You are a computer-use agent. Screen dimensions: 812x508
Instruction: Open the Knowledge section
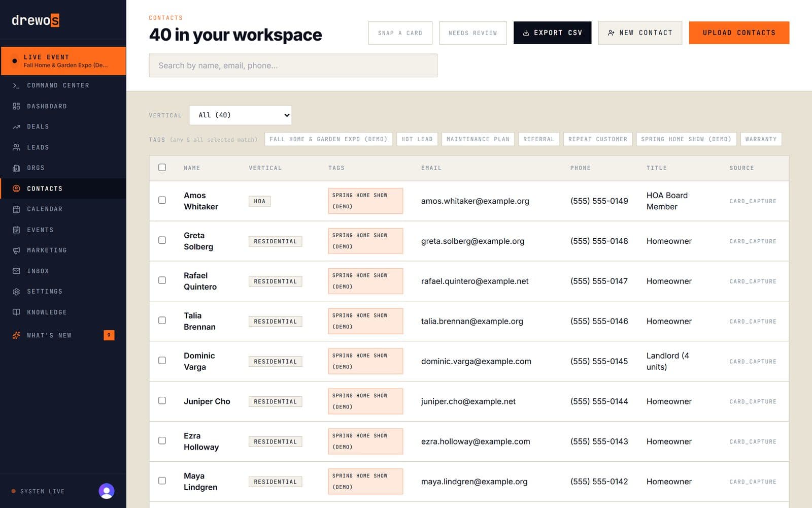[63, 312]
